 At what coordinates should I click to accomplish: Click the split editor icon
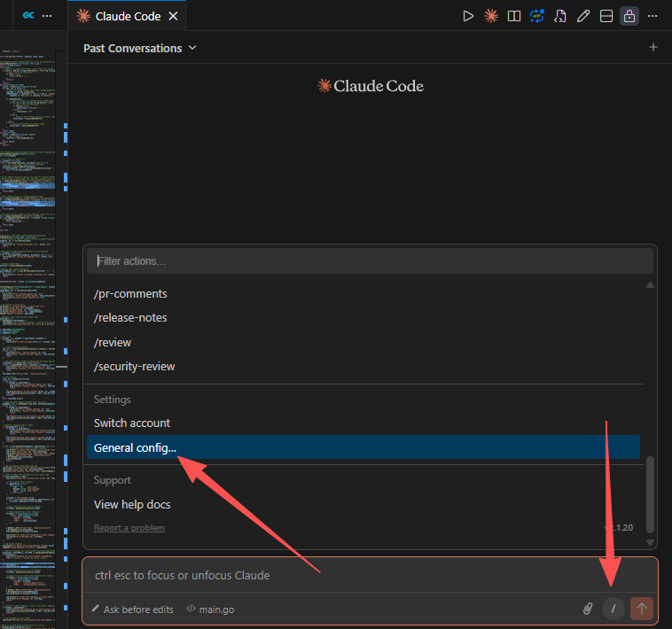[514, 16]
